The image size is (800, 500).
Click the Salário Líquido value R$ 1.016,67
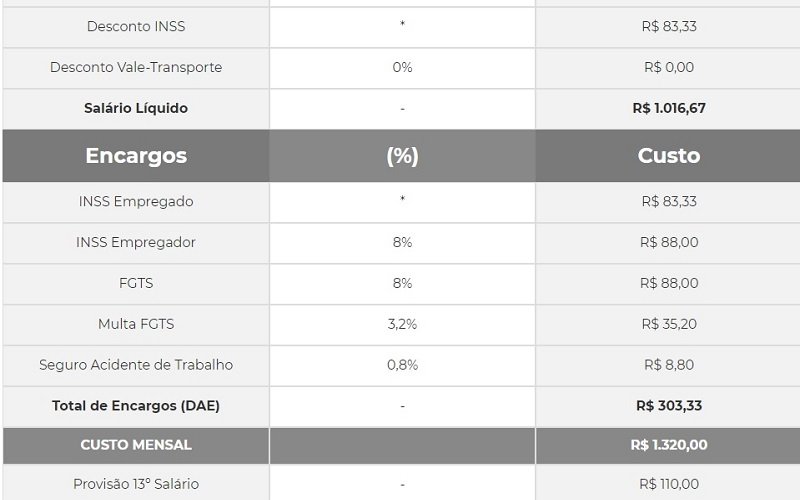coord(669,108)
